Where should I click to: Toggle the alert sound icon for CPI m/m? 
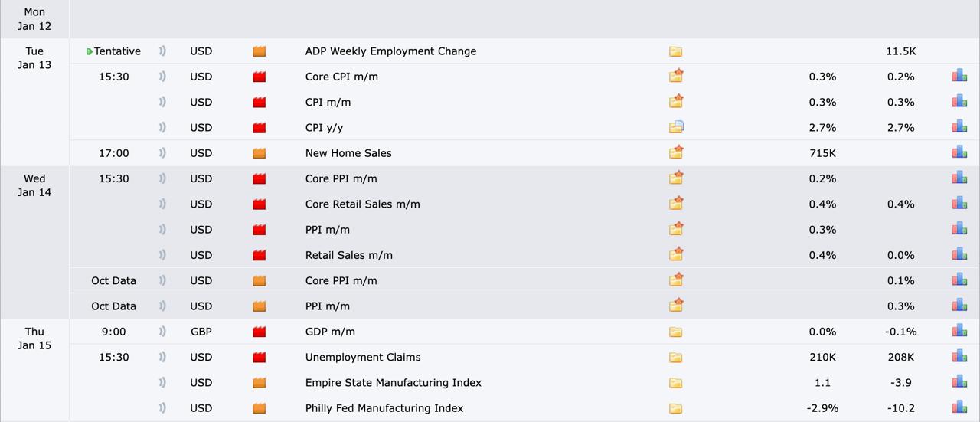(x=162, y=102)
